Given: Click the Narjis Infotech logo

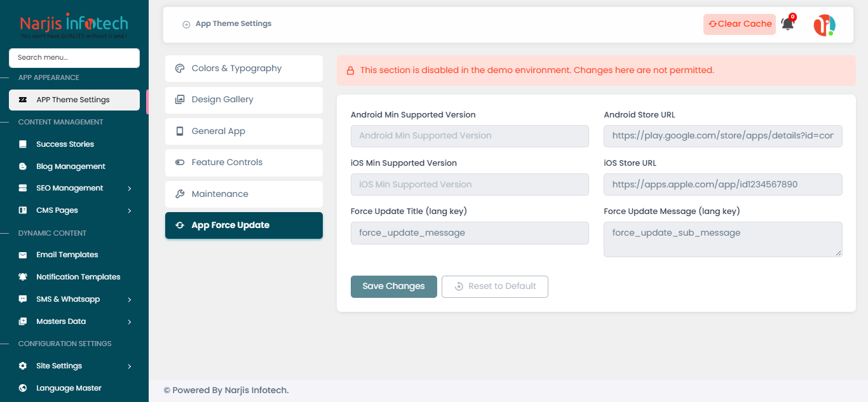Looking at the screenshot, I should [x=74, y=26].
